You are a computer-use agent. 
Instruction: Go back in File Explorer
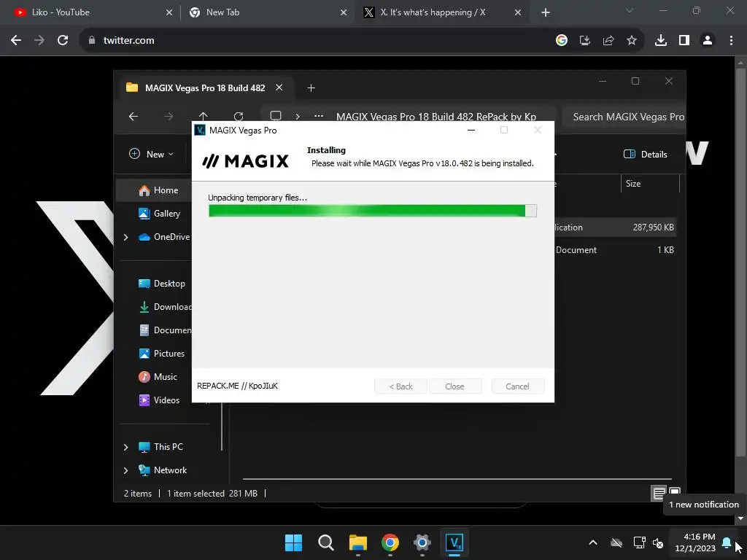tap(133, 116)
